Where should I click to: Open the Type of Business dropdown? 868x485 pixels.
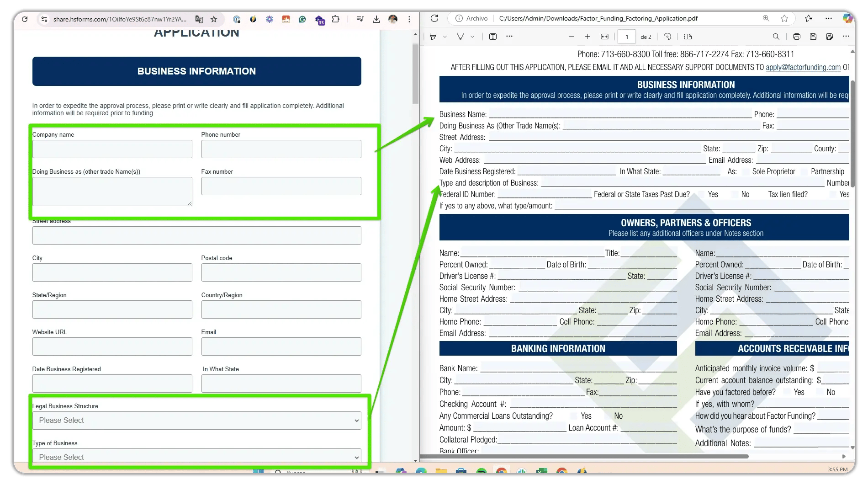click(x=196, y=457)
